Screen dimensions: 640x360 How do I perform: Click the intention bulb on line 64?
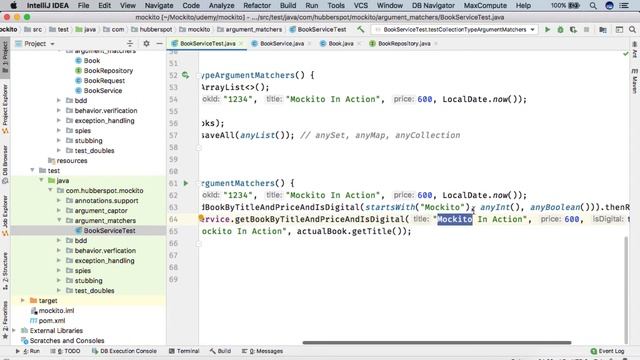(201, 218)
